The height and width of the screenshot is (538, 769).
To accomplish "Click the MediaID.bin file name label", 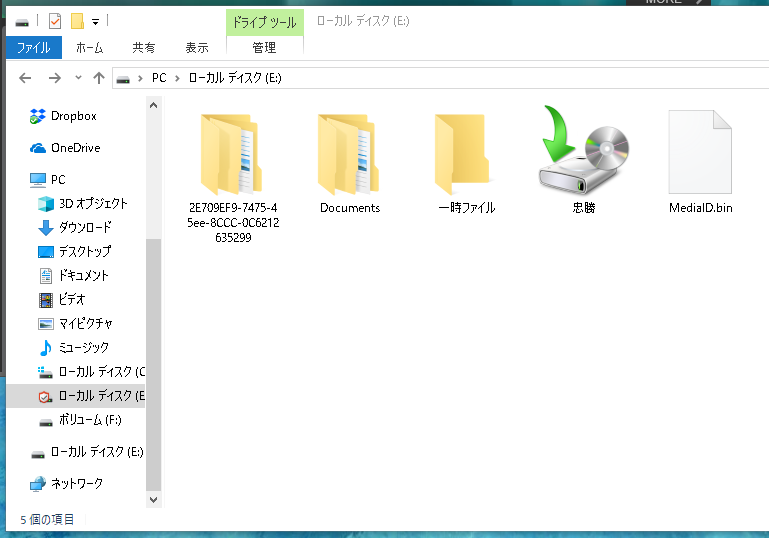I will coord(700,208).
